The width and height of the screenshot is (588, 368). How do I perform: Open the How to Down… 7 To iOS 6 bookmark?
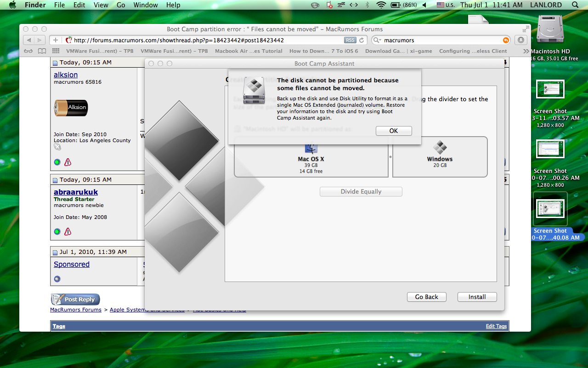tap(323, 51)
